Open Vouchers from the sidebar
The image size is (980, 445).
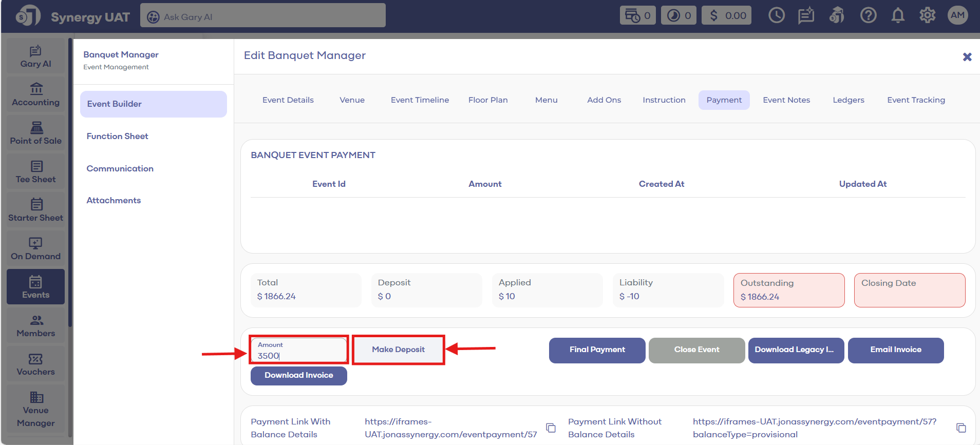[35, 364]
